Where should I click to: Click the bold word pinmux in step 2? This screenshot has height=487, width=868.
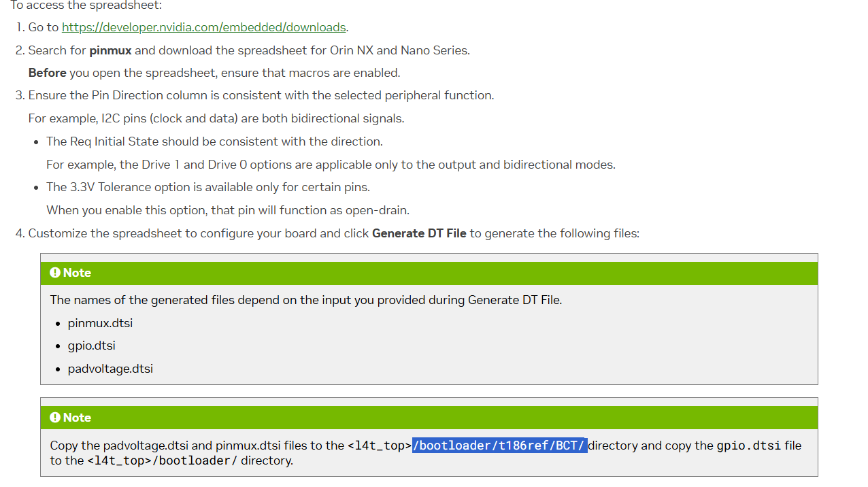110,50
